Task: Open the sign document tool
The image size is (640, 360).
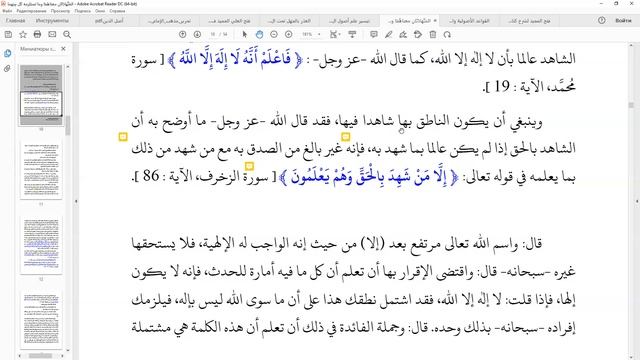Action: click(403, 35)
